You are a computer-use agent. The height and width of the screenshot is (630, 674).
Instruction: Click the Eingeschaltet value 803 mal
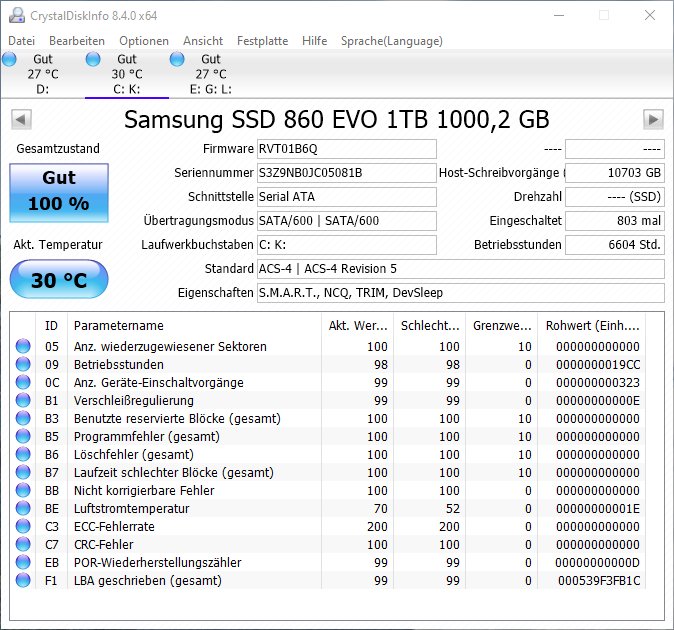pyautogui.click(x=615, y=221)
